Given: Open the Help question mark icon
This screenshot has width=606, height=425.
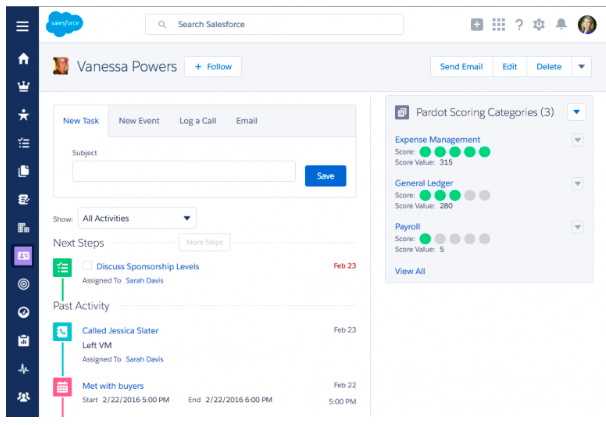Looking at the screenshot, I should click(x=519, y=25).
